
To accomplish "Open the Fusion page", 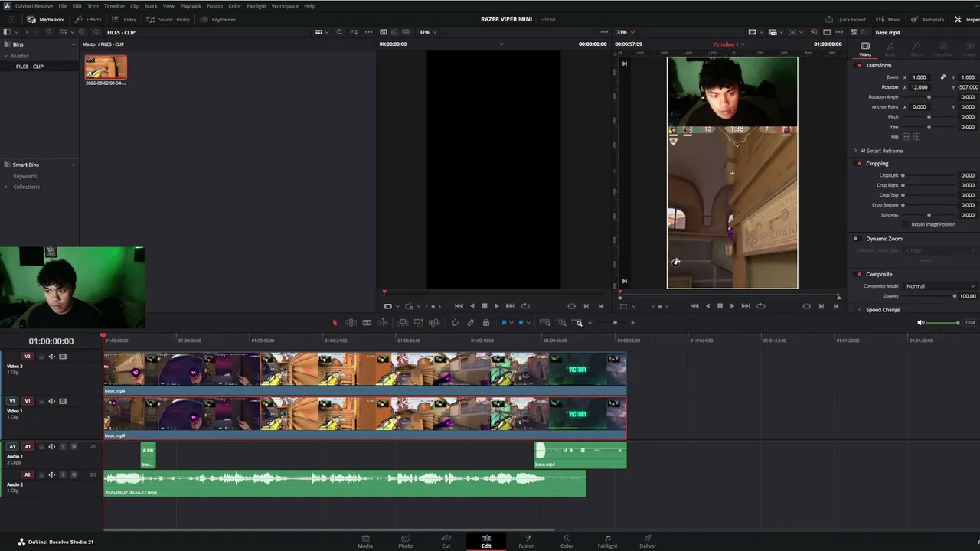I will (x=527, y=541).
